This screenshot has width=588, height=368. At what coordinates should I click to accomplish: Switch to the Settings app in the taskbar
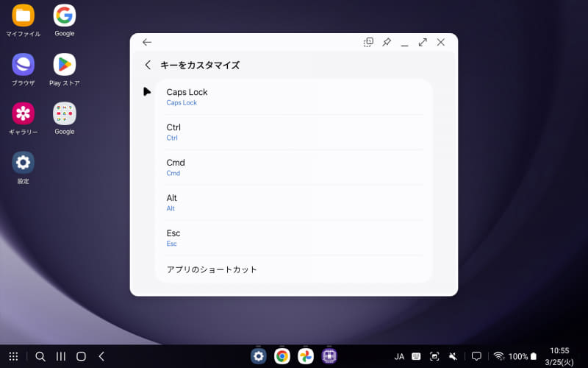pyautogui.click(x=259, y=356)
